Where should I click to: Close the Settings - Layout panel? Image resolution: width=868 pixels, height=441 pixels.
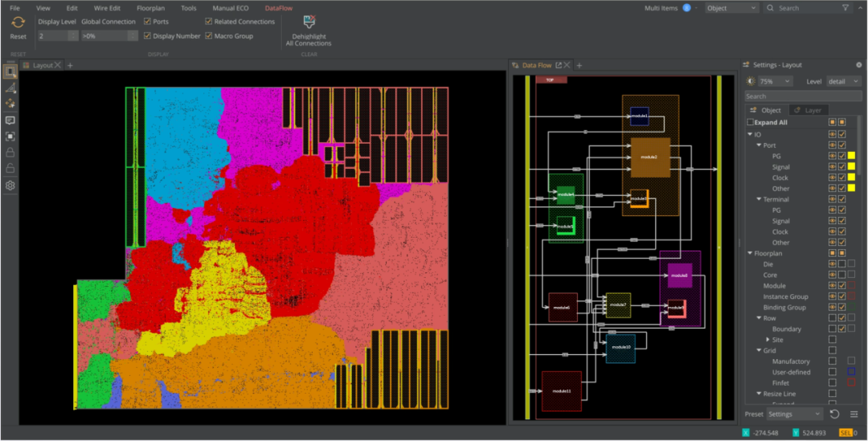tap(858, 65)
